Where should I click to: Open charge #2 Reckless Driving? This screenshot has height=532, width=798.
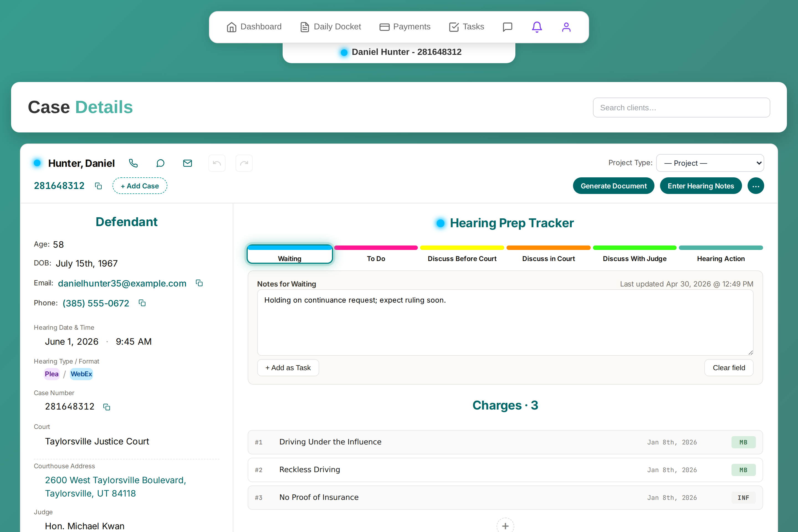coord(505,470)
